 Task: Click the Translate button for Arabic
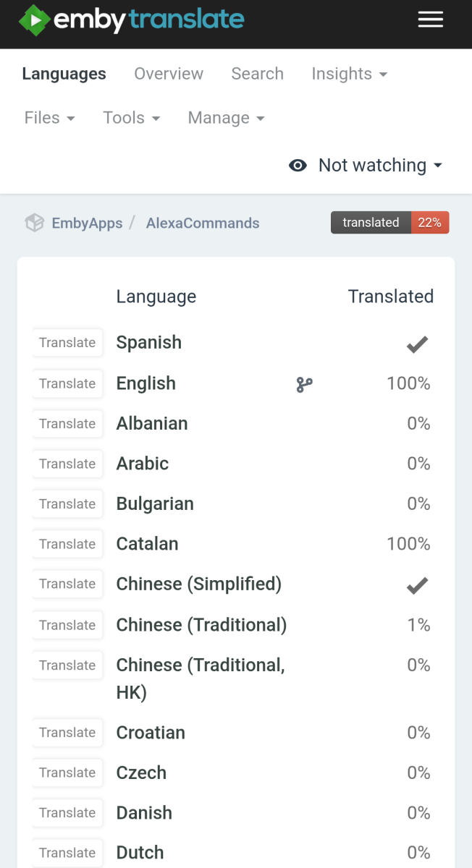67,464
